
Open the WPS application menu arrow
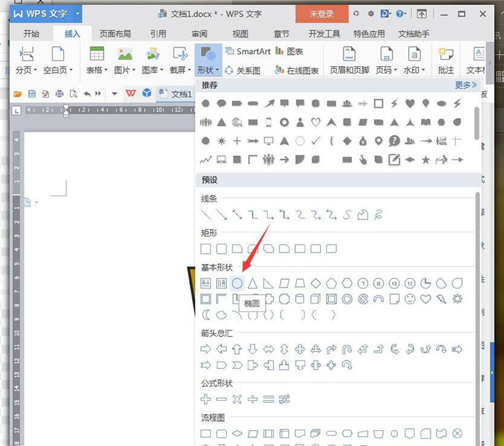[78, 14]
